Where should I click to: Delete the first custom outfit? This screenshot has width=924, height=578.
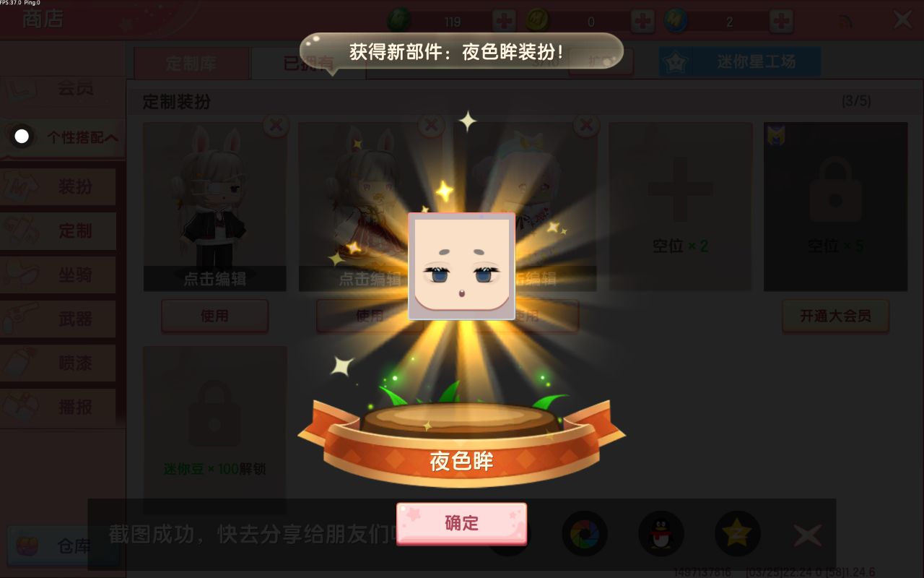(x=275, y=125)
